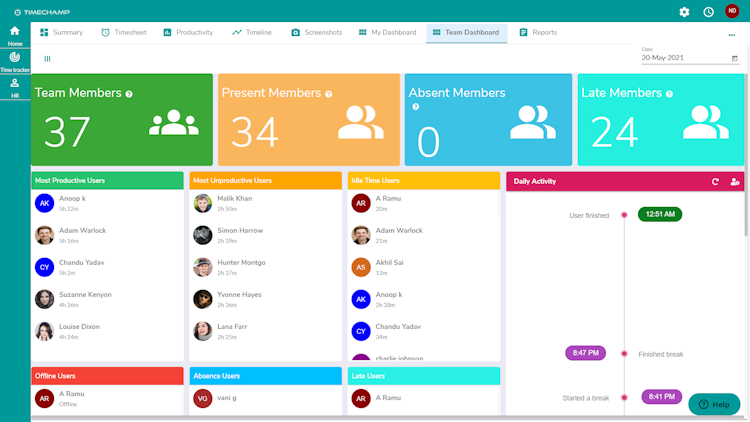750x422 pixels.
Task: Click the 'Started a break' activity label
Action: [586, 398]
